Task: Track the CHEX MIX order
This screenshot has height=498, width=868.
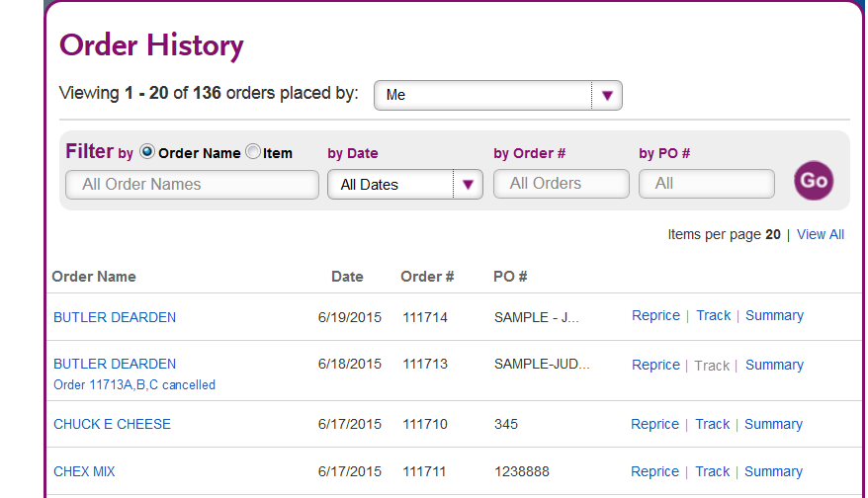Action: tap(712, 472)
